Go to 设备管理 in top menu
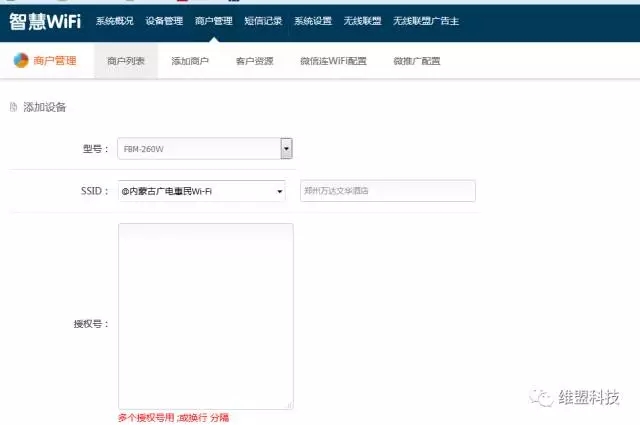640x425 pixels. (164, 21)
